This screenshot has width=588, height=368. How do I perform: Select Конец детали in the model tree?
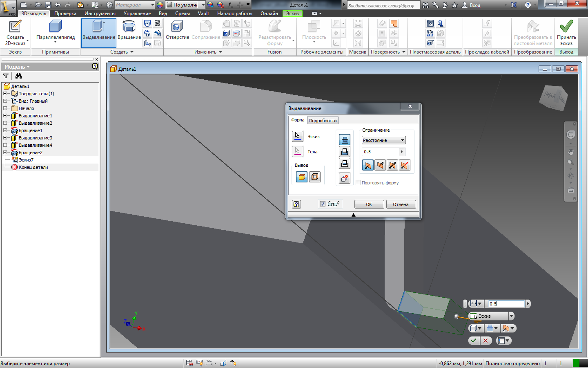tap(33, 167)
